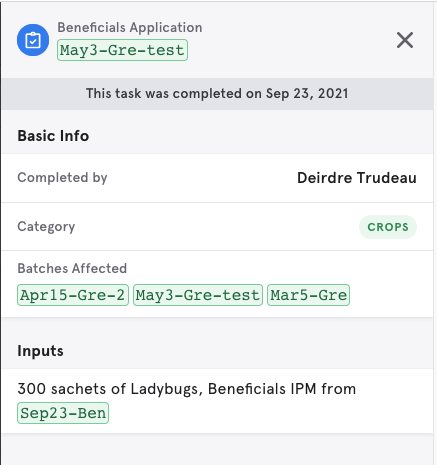437x465 pixels.
Task: Click the Beneficials Application title
Action: (130, 27)
